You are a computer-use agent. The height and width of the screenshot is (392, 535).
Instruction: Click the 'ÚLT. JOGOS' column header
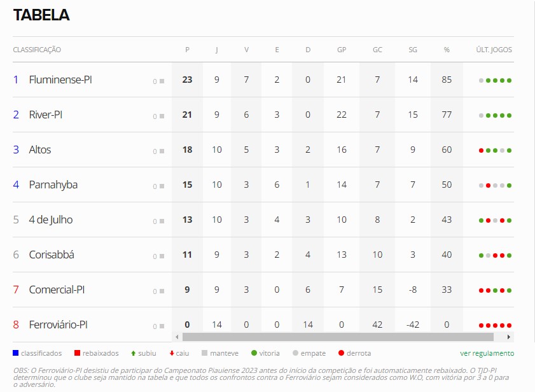[494, 50]
